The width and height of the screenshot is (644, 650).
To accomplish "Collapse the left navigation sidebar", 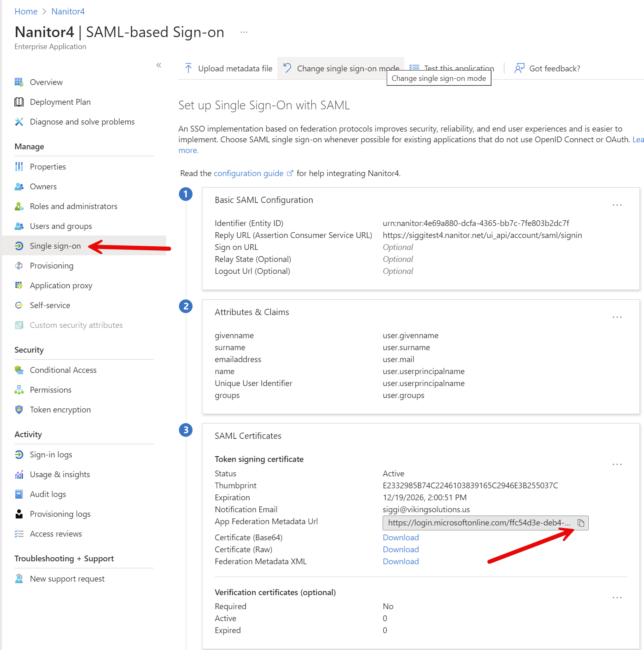I will point(159,65).
